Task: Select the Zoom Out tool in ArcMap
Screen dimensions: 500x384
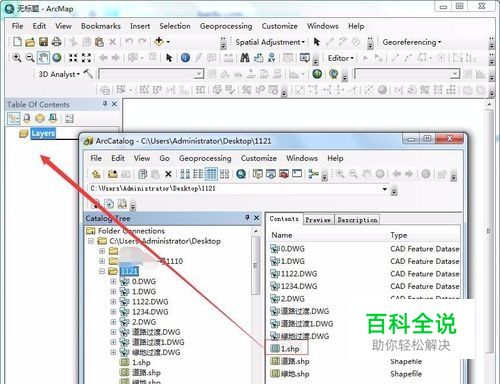Action: click(30, 58)
